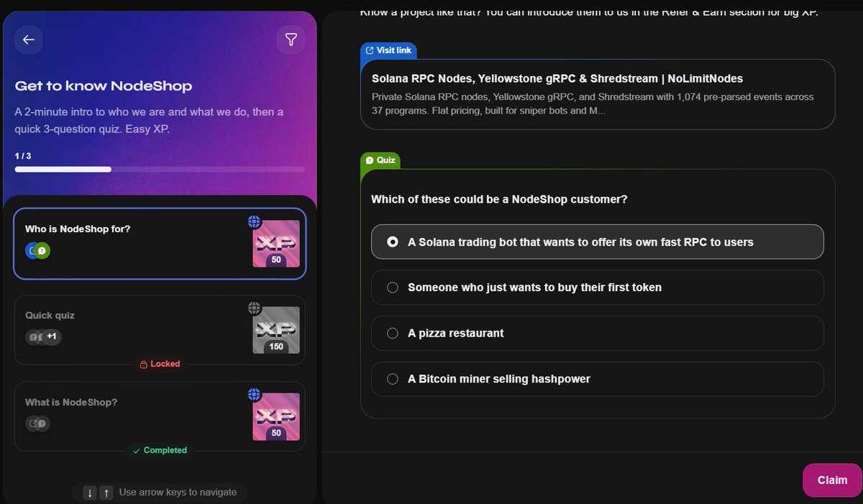Click the task-type badges under What is NodeShop

point(38,423)
